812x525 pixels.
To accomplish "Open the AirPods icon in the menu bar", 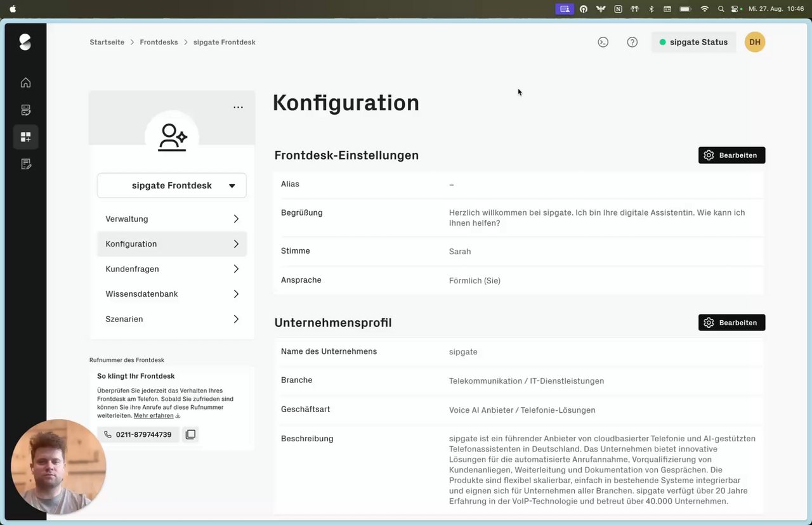I will (635, 9).
